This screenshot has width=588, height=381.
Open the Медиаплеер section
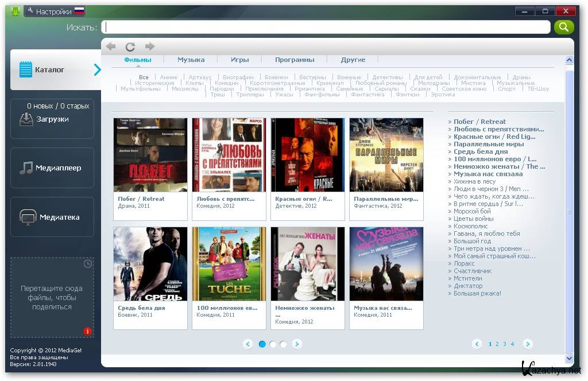tap(52, 168)
